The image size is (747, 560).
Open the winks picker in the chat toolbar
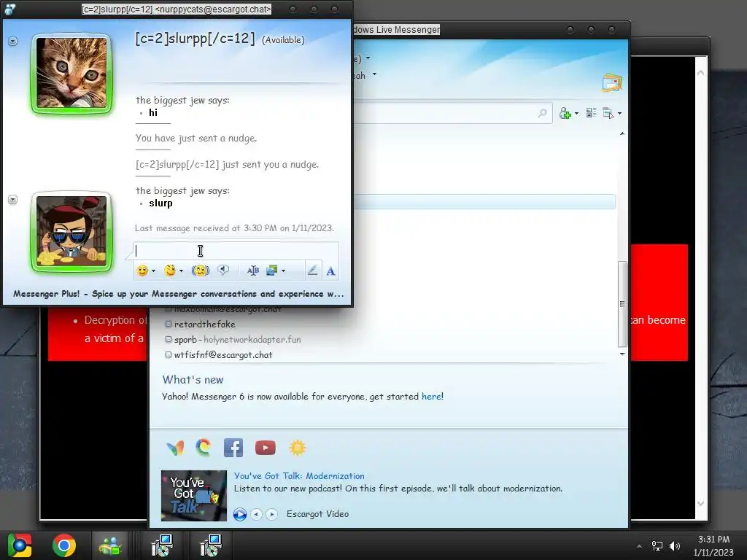pyautogui.click(x=170, y=271)
